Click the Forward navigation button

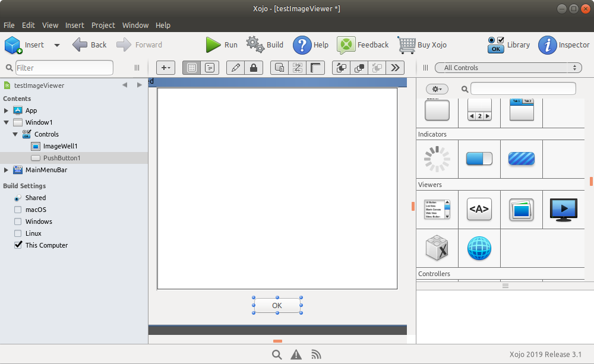pos(139,45)
